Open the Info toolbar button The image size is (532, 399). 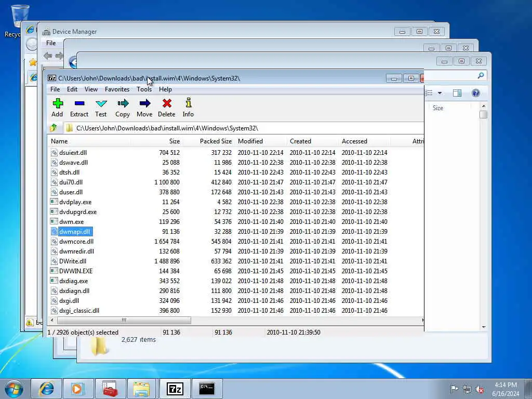coord(188,108)
